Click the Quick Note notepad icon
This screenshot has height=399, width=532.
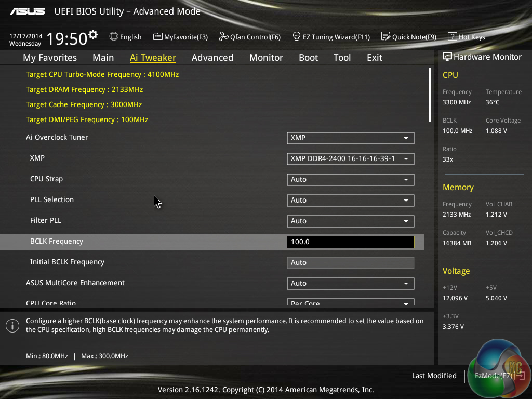[x=385, y=36]
